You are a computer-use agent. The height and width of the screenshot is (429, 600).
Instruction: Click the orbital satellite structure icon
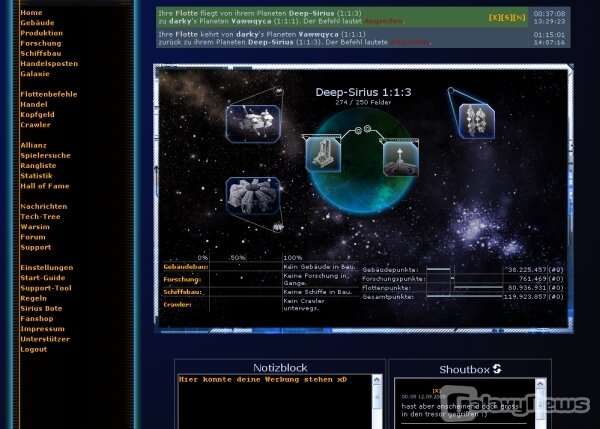[477, 121]
